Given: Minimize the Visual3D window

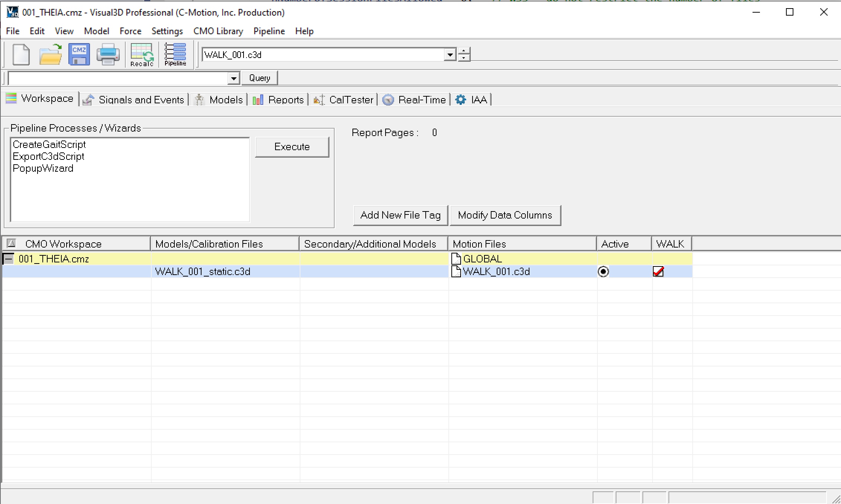Looking at the screenshot, I should point(756,12).
